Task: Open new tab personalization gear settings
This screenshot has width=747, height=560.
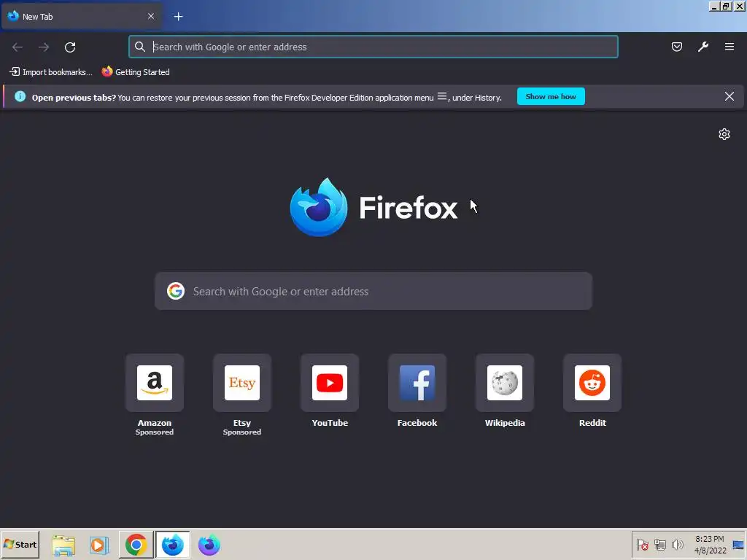Action: pyautogui.click(x=724, y=134)
